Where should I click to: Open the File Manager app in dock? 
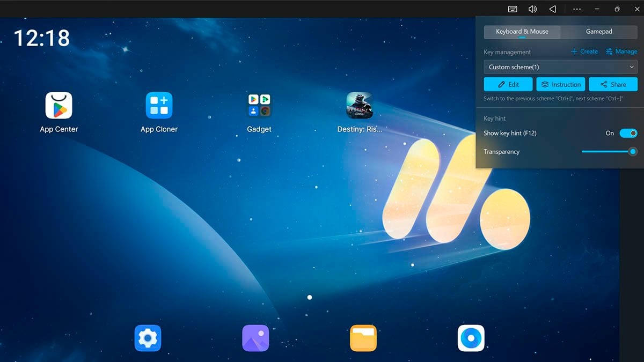click(363, 338)
